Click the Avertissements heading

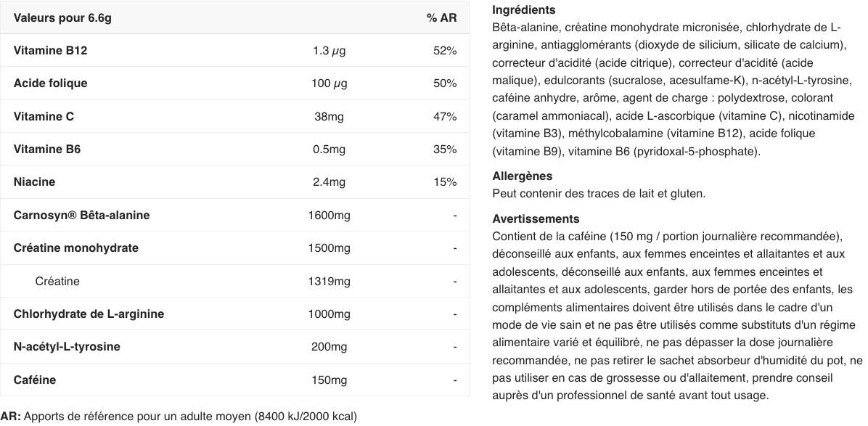(536, 219)
